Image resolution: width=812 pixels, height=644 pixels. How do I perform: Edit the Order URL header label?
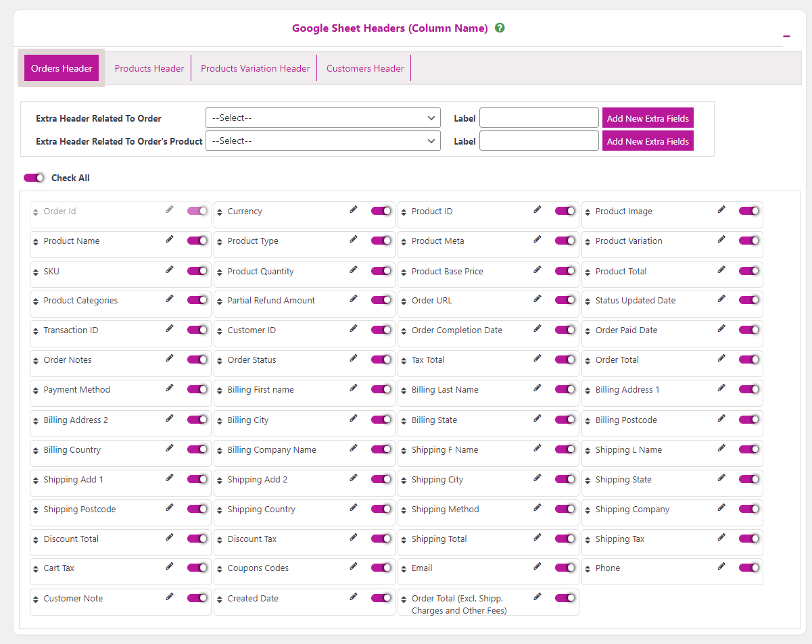point(538,299)
